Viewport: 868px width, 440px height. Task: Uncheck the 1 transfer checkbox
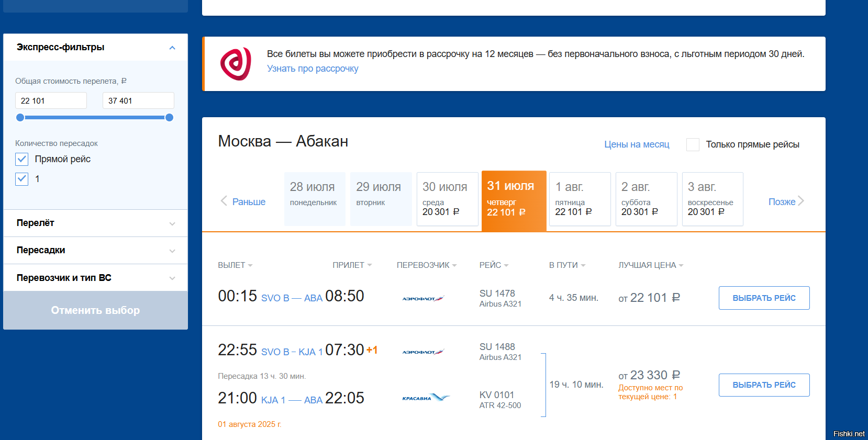pyautogui.click(x=21, y=179)
